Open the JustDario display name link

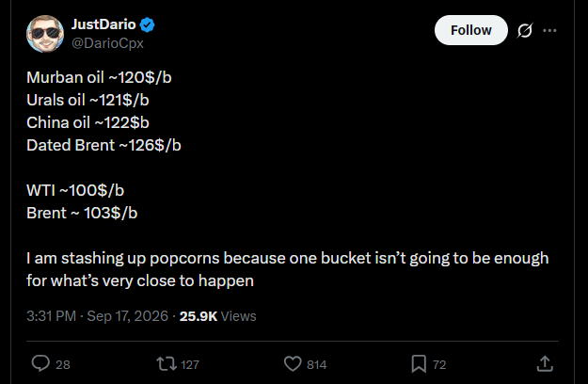103,24
